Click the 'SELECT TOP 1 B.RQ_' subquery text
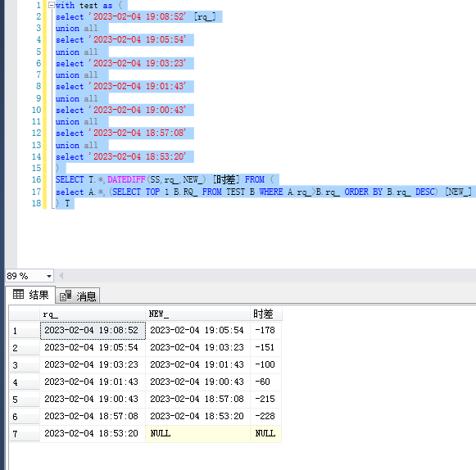Image resolution: width=476 pixels, height=470 pixels. (155, 192)
